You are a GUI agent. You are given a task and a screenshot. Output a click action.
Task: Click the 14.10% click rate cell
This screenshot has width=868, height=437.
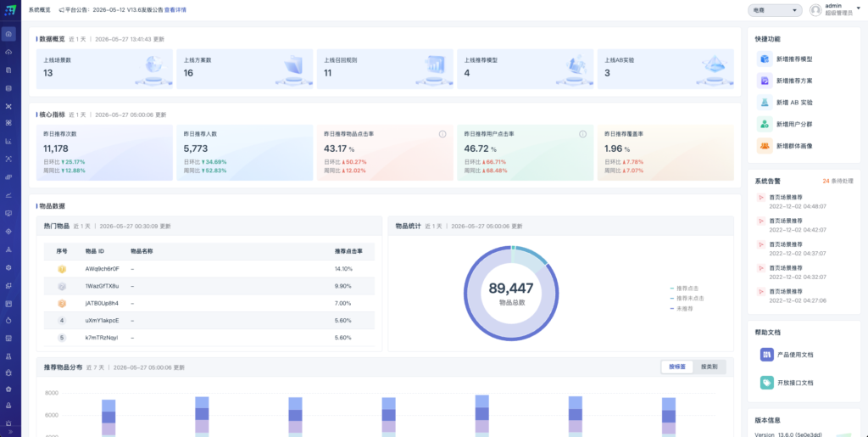point(343,269)
